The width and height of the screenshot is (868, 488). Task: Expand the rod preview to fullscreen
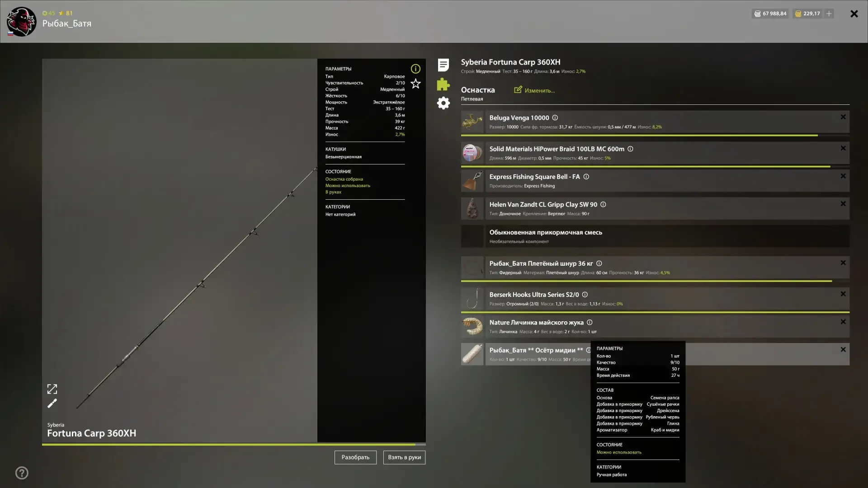pos(52,389)
